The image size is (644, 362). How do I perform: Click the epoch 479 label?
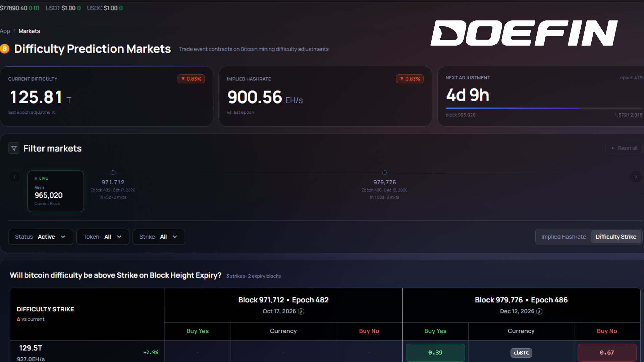point(631,78)
